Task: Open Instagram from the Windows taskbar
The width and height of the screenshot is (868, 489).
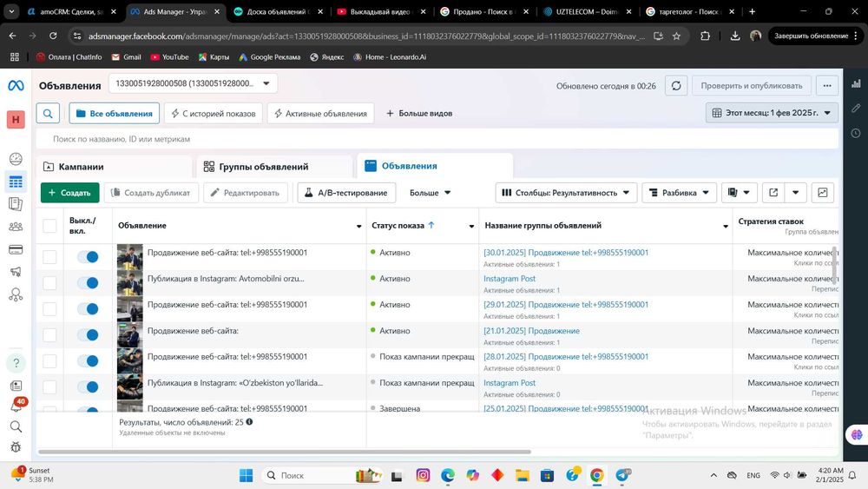Action: (x=423, y=475)
